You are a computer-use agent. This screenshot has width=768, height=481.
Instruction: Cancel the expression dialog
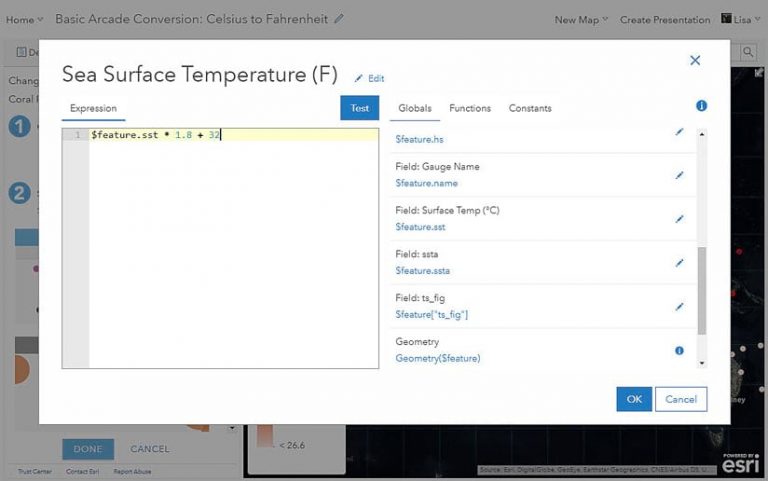click(x=681, y=399)
